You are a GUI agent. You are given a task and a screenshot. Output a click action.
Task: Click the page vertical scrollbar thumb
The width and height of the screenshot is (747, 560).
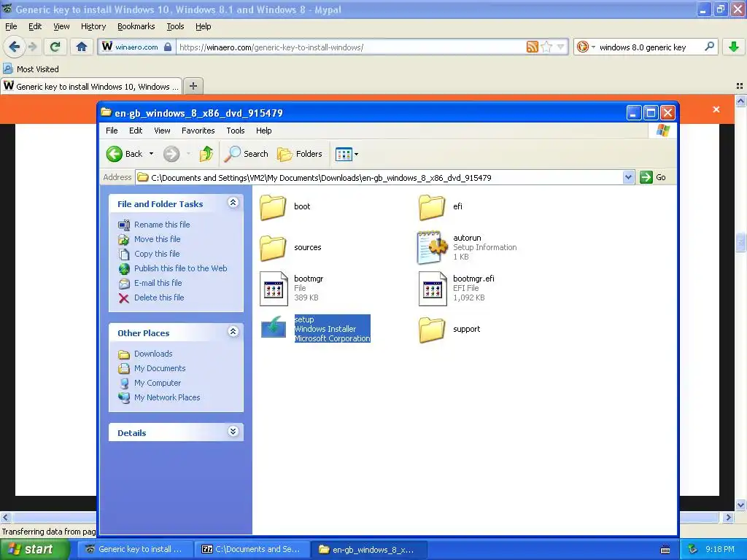pyautogui.click(x=740, y=242)
